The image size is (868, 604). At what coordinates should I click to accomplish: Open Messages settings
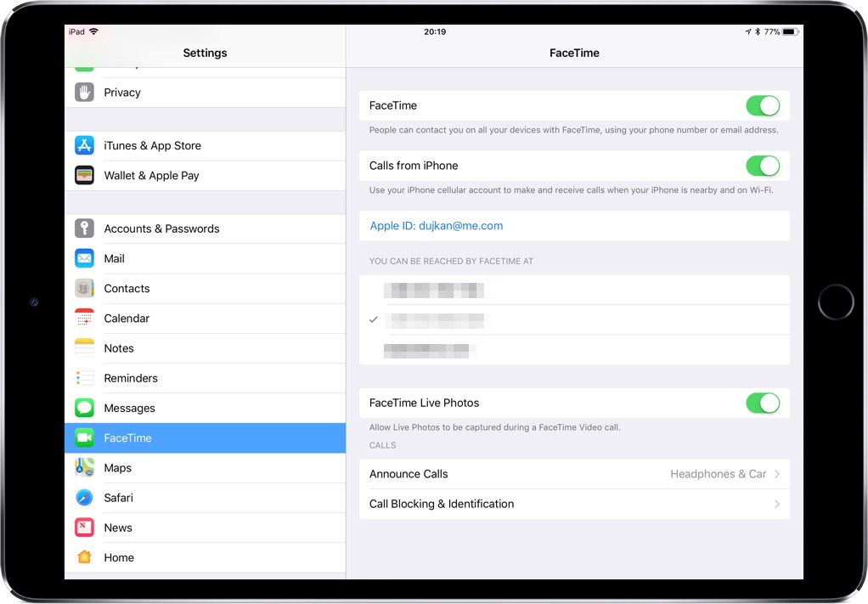(x=205, y=408)
